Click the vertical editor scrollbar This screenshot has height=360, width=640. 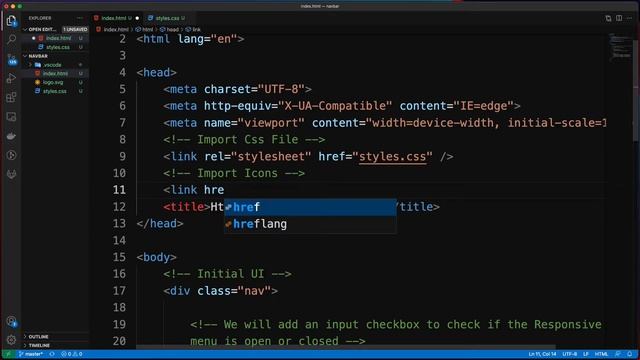[x=636, y=90]
